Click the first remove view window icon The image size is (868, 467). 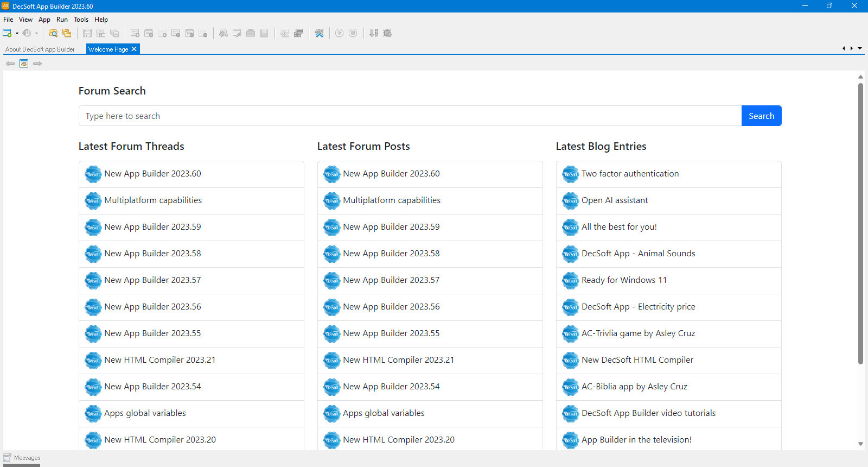tap(176, 33)
